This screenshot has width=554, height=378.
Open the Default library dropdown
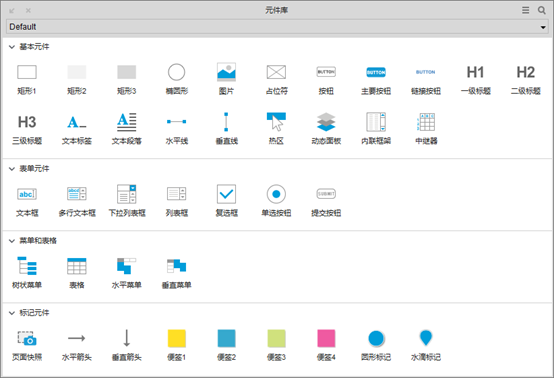pyautogui.click(x=277, y=27)
